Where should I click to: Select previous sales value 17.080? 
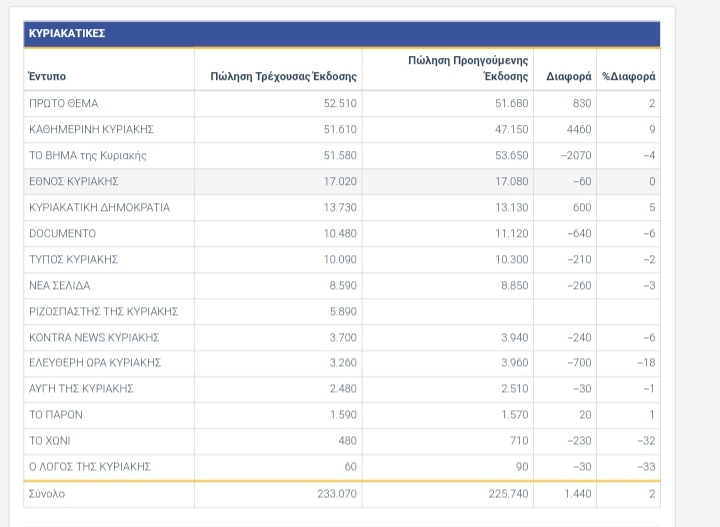point(512,181)
